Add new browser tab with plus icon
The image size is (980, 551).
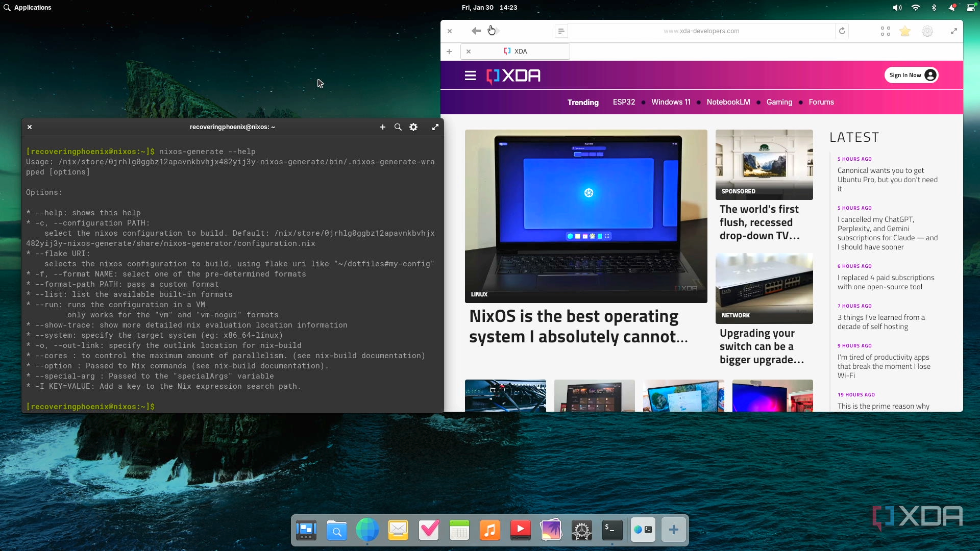(x=449, y=52)
